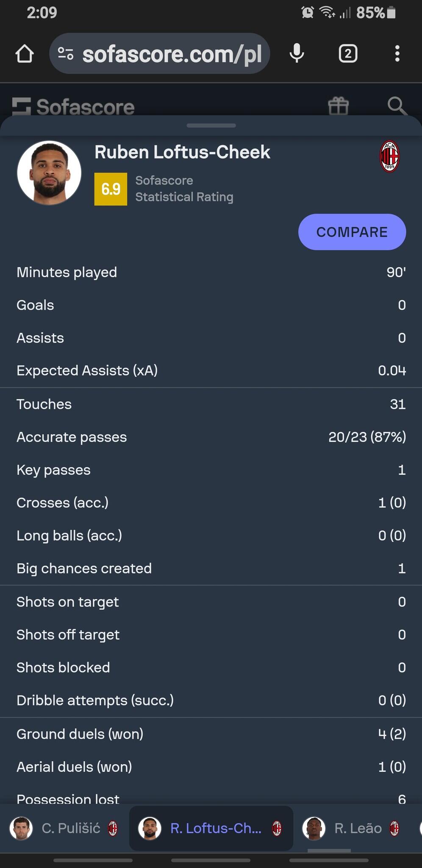Tap the Accurate passes stat row

(211, 437)
